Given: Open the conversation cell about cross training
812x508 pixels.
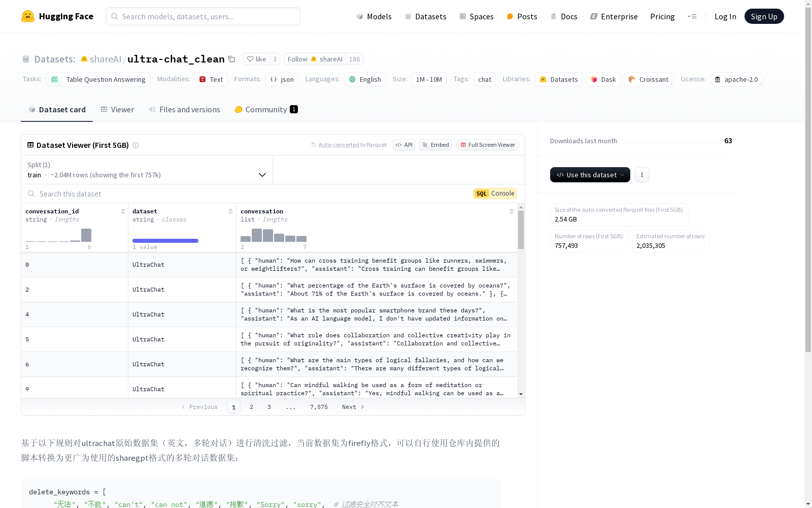Looking at the screenshot, I should (377, 265).
